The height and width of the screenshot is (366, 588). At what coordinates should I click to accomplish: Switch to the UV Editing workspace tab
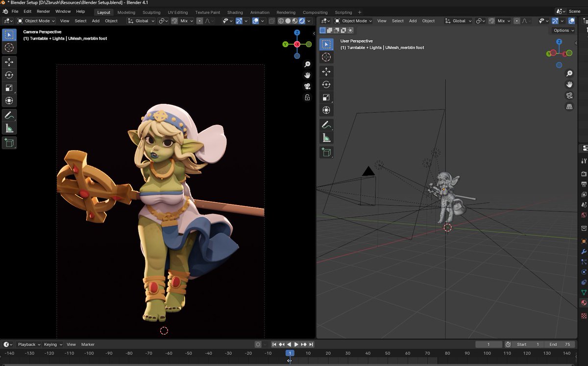177,12
